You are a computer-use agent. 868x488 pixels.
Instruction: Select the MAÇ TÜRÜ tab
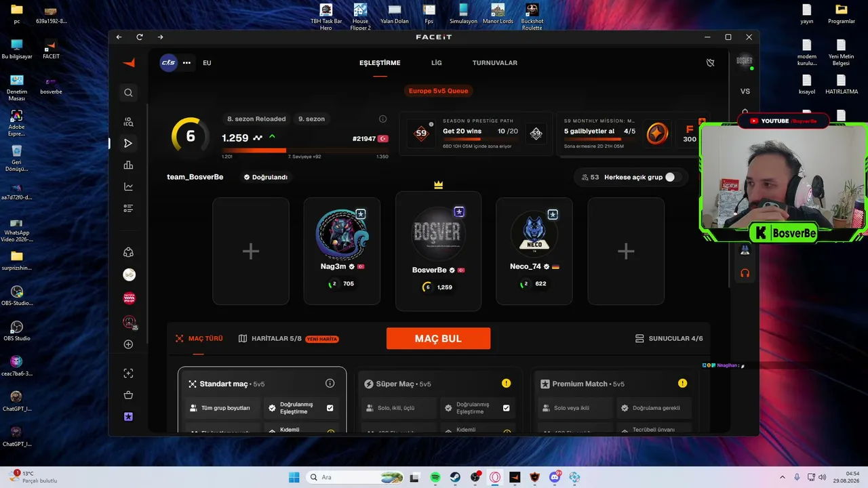tap(199, 338)
